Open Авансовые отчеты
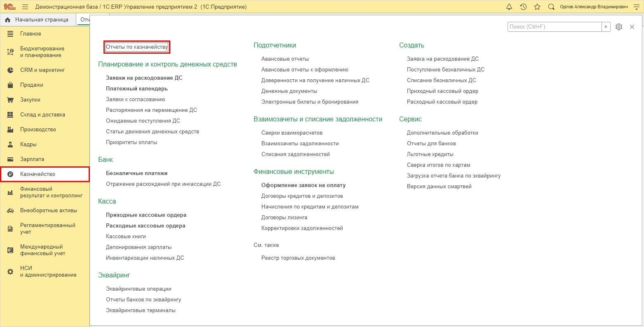 click(x=285, y=59)
